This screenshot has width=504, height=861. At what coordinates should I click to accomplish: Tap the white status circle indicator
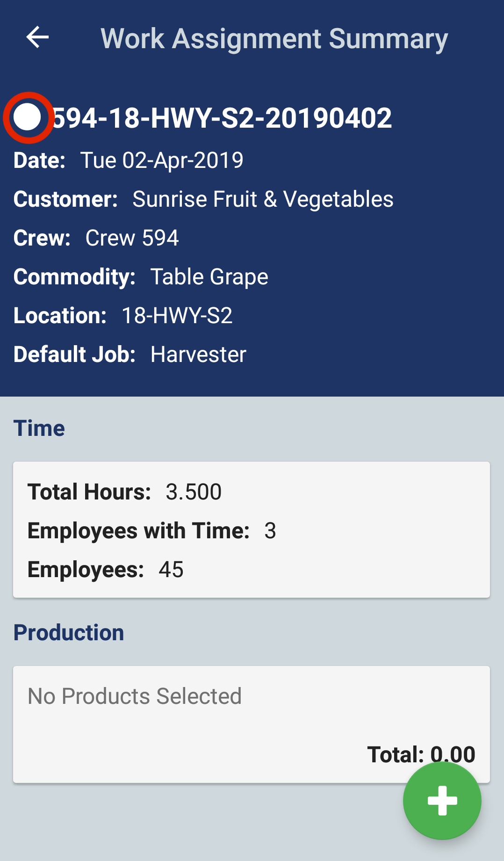tap(28, 117)
